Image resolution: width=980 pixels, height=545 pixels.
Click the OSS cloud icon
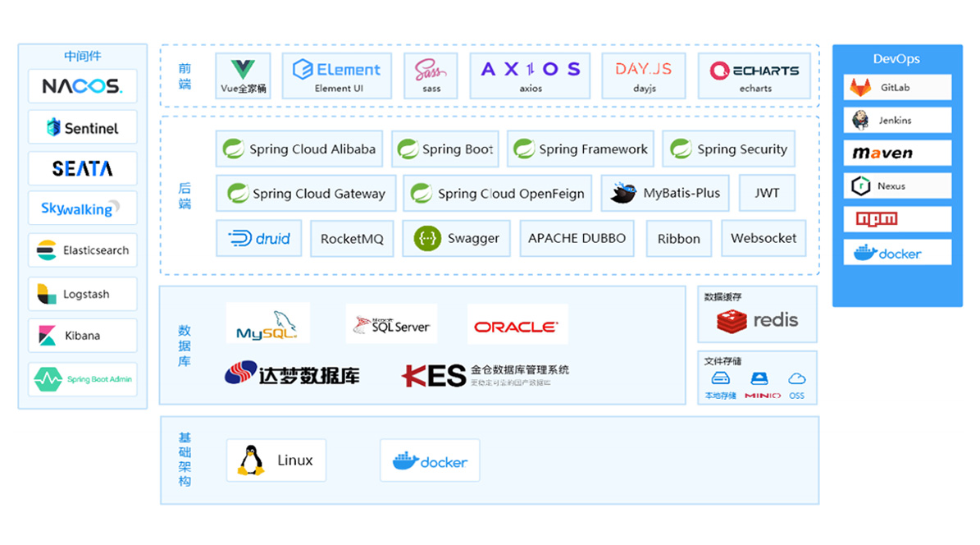pos(797,378)
